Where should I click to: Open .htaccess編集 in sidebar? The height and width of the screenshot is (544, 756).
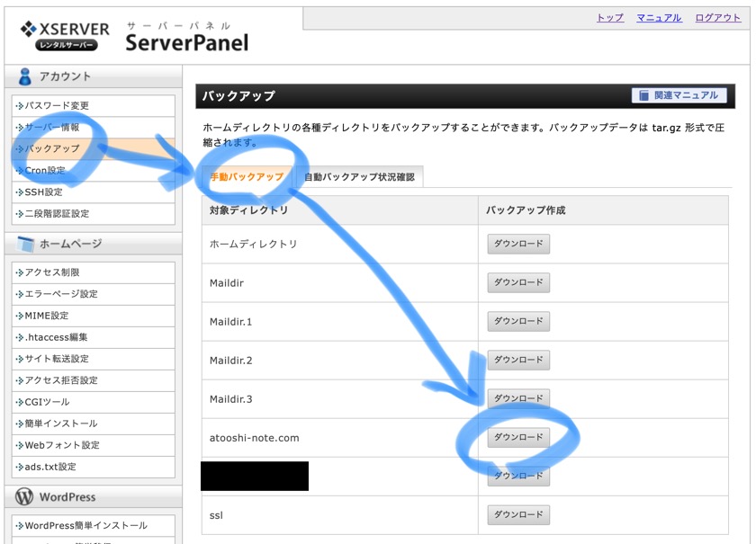[56, 337]
